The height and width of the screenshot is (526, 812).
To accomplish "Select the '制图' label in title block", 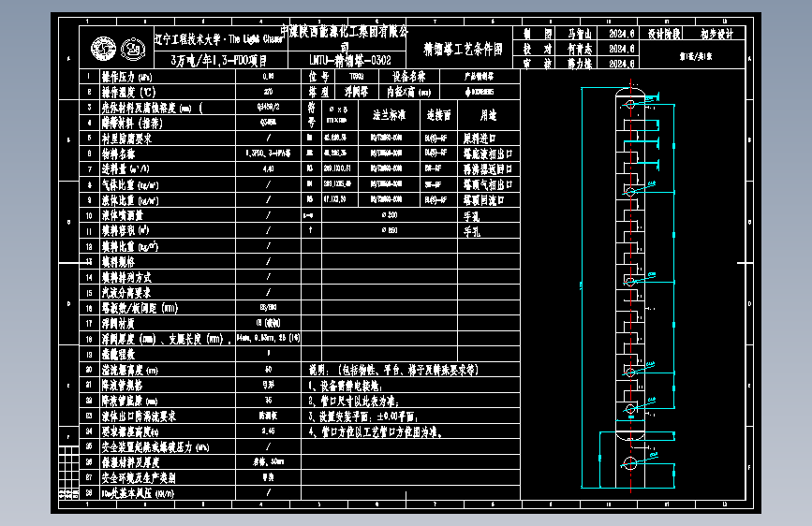I will click(x=537, y=35).
